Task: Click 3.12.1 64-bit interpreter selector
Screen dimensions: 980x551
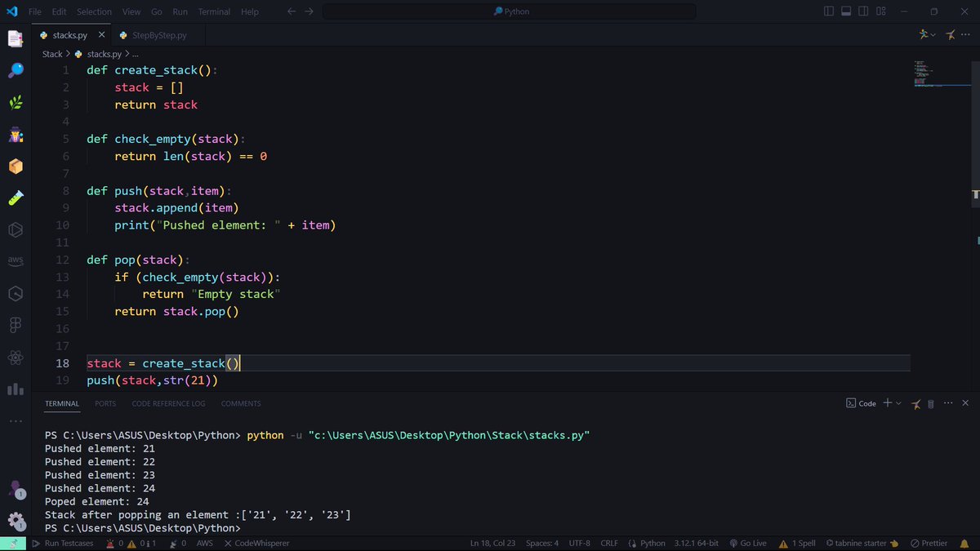Action: click(x=696, y=543)
